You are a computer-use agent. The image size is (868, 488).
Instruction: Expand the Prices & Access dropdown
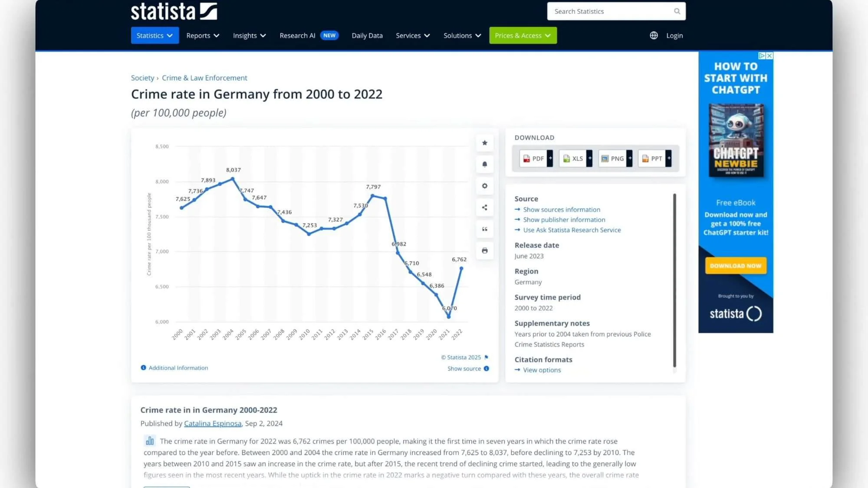point(523,36)
